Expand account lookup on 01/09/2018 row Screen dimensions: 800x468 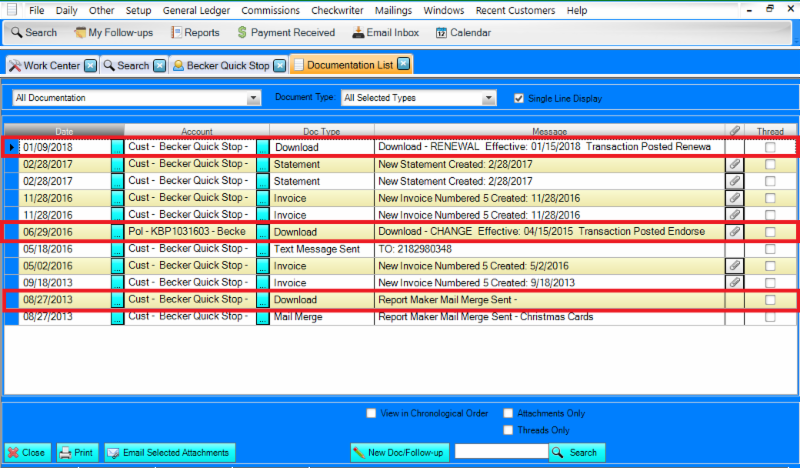point(117,147)
